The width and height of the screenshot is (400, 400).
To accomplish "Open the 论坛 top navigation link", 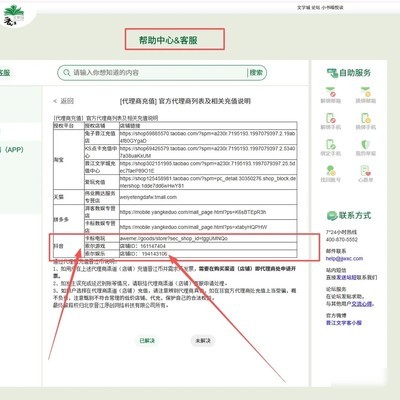I will tap(315, 7).
